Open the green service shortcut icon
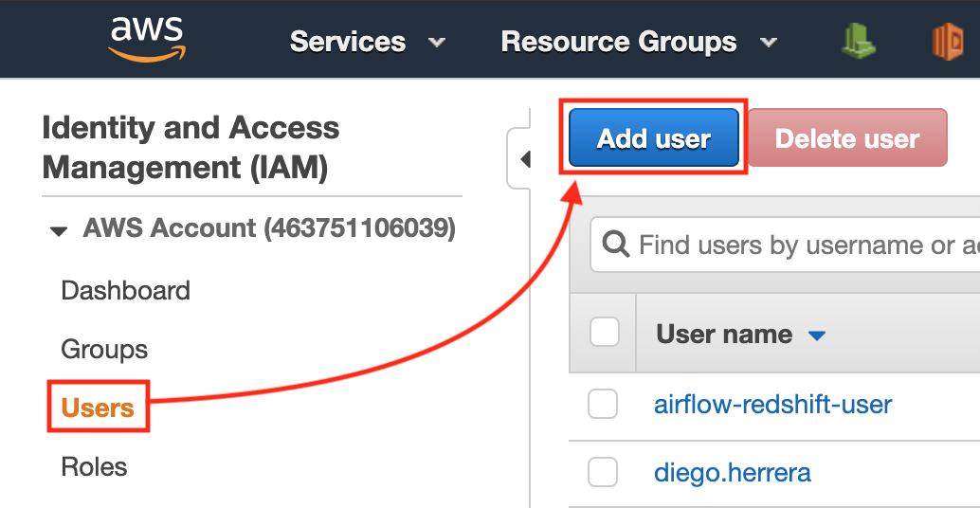The image size is (980, 508). (x=858, y=42)
